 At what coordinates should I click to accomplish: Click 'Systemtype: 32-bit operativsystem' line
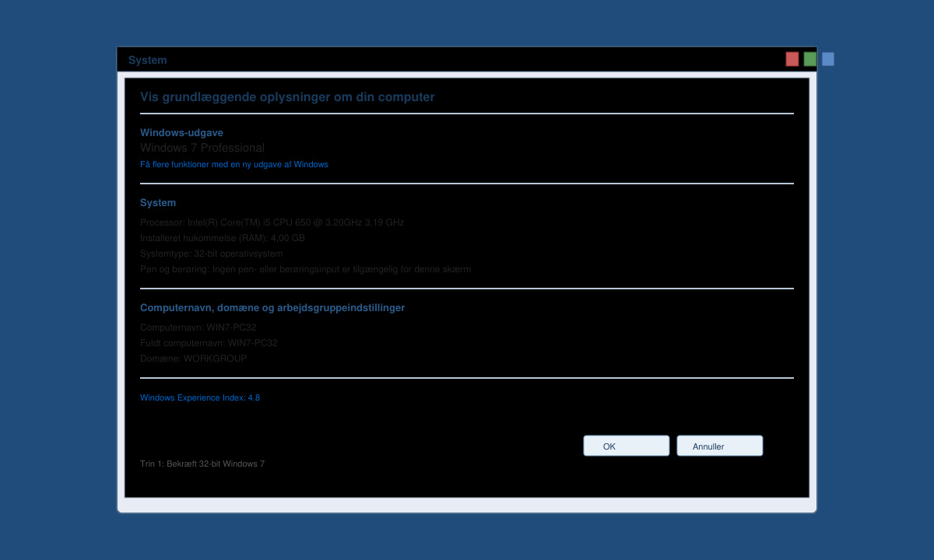click(x=212, y=254)
